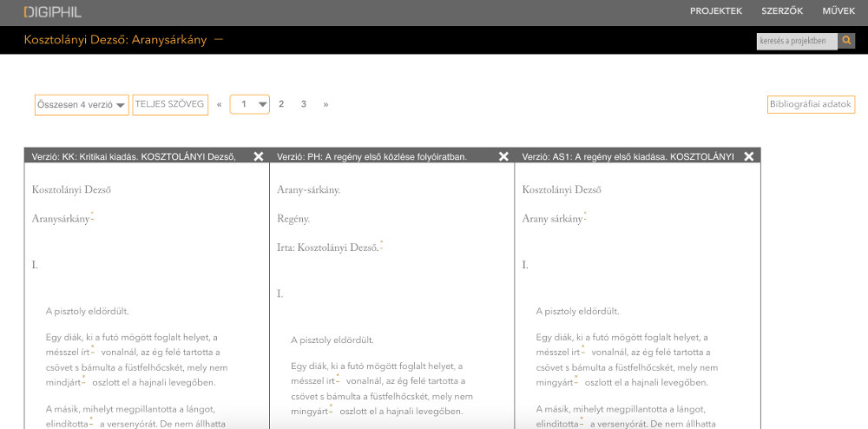The image size is (868, 429).
Task: Open the Összesen 4 verzió dropdown
Action: point(82,105)
